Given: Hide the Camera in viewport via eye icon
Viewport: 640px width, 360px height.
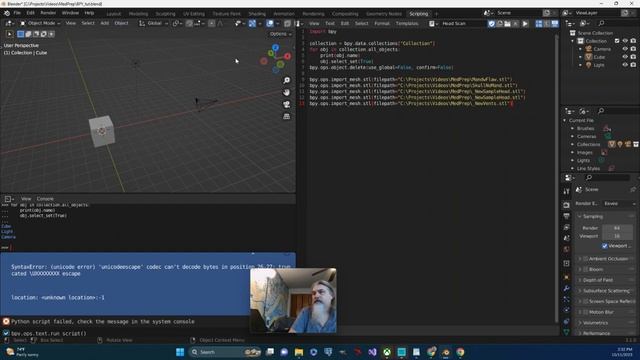Looking at the screenshot, I should tap(625, 49).
